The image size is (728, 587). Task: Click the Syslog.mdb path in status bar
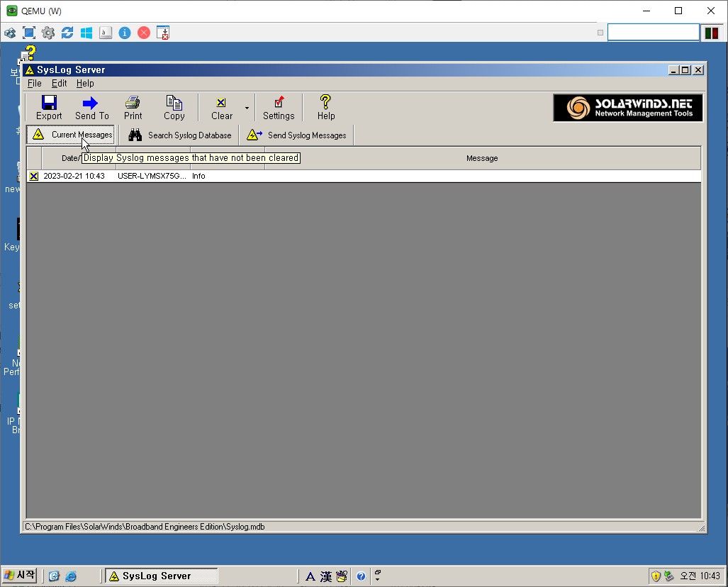145,527
